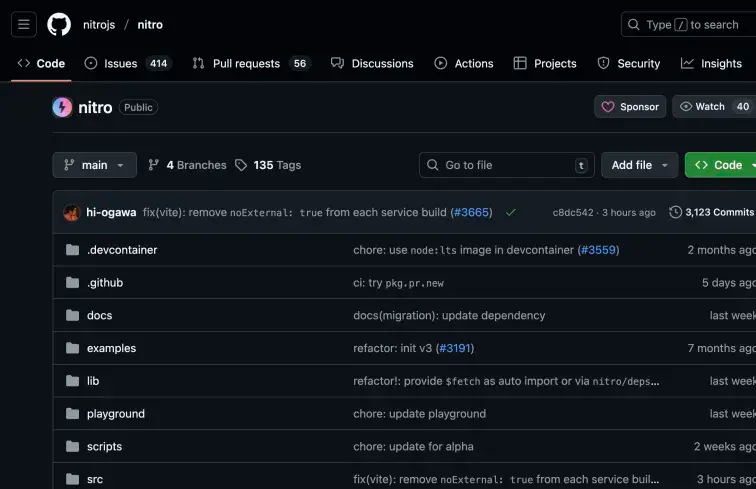The image size is (756, 489).
Task: Click hi-ogawa's avatar image
Action: pyautogui.click(x=72, y=212)
